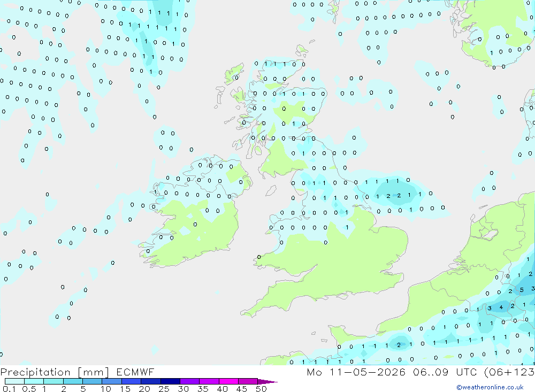
Task: Click the date "11-05-2026" text
Action: tap(368, 372)
